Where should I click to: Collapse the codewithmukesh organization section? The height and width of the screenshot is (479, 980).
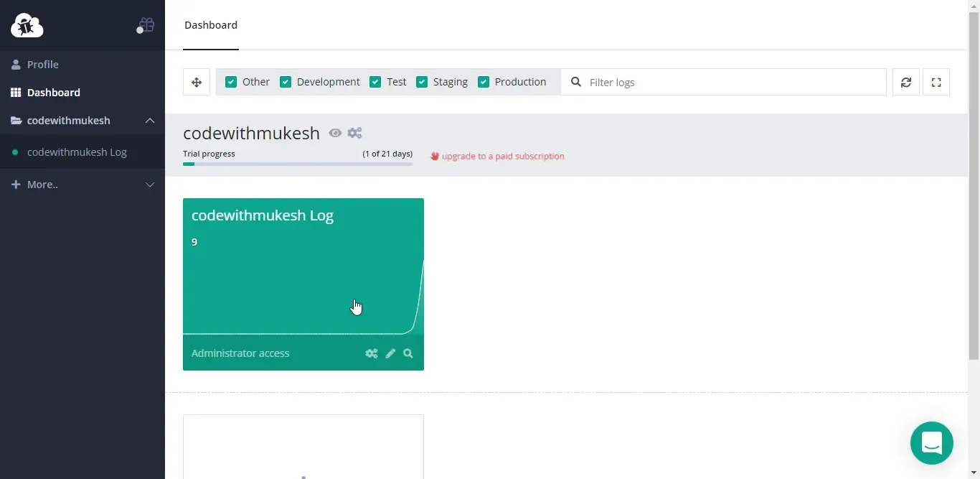[x=150, y=121]
